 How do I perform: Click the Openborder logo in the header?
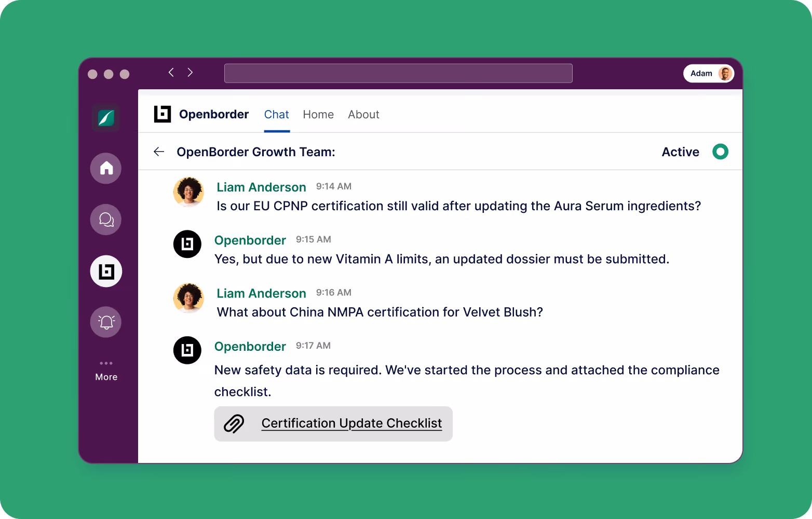click(x=163, y=114)
